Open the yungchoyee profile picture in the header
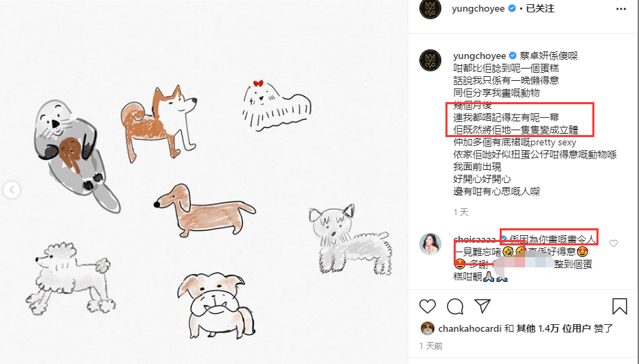This screenshot has height=364, width=639. [x=430, y=8]
